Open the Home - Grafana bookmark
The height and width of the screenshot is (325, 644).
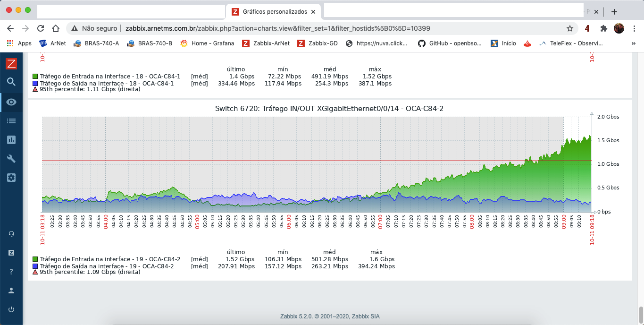click(207, 43)
